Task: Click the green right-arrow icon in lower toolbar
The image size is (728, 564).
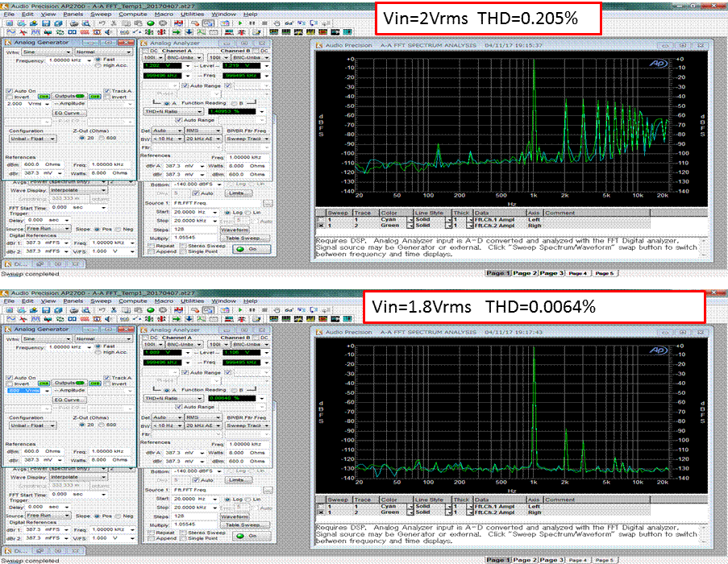Action: 177,319
